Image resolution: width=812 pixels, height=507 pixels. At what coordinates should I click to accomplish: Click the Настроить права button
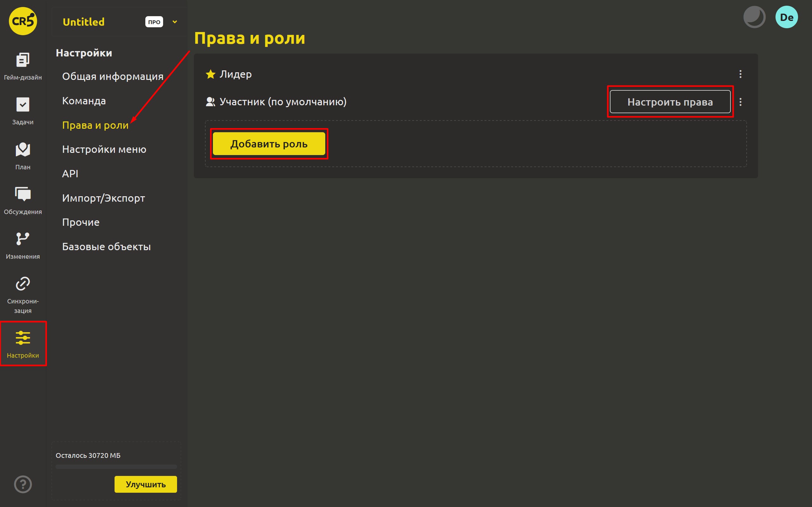(x=670, y=102)
